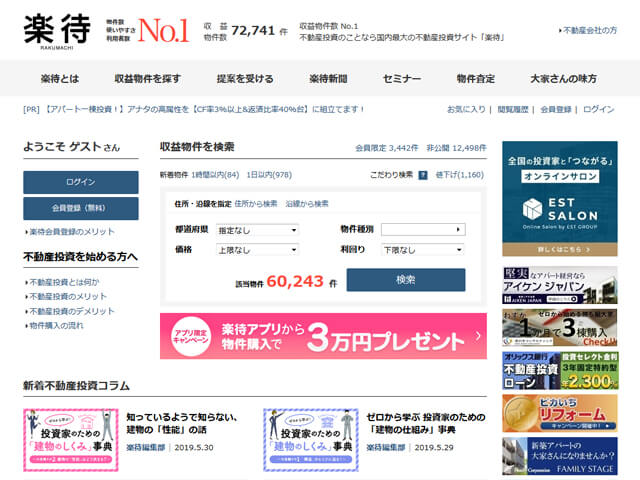
Task: Switch to 沿線から検索 tab link
Action: tap(307, 204)
